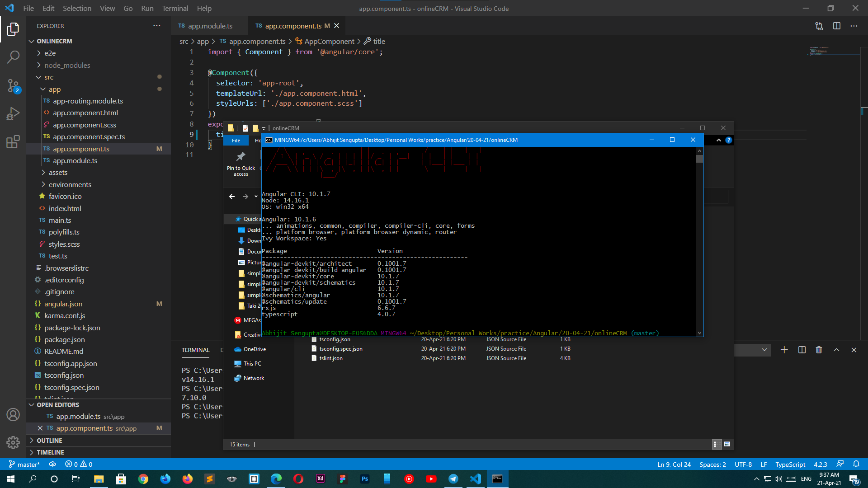Open Source Control view with 2 changes
This screenshot has height=488, width=868.
[x=13, y=85]
